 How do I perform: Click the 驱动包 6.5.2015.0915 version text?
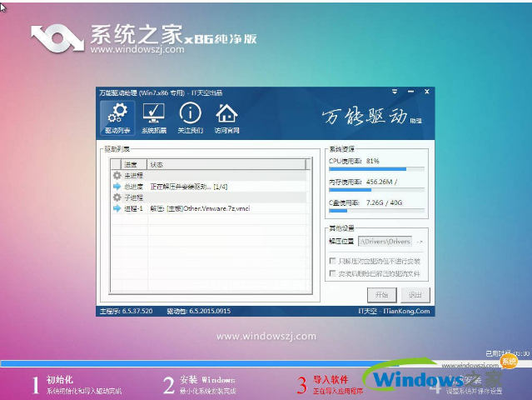(x=198, y=311)
